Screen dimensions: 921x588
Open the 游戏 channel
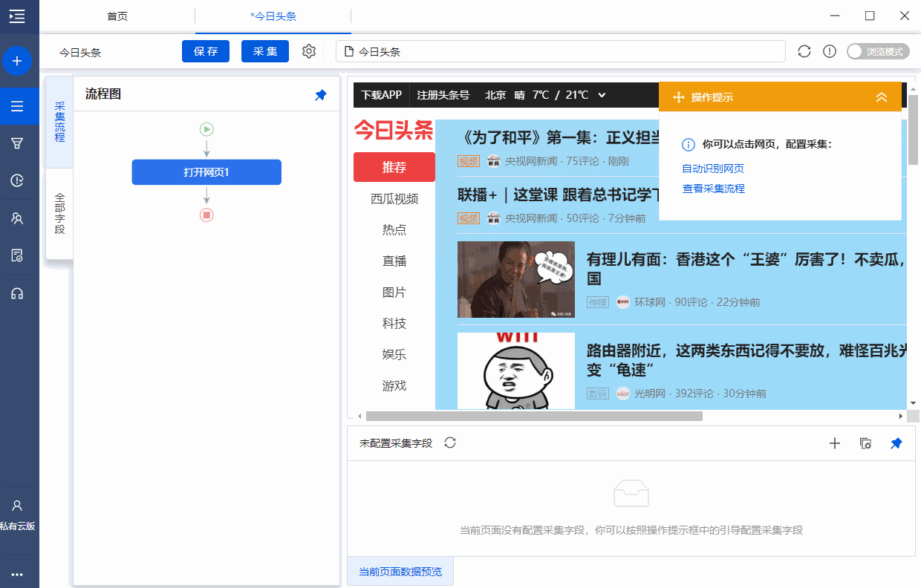394,385
